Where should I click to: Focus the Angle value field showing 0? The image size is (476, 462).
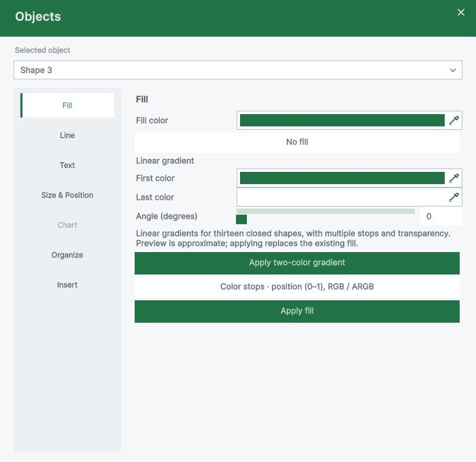click(x=441, y=216)
